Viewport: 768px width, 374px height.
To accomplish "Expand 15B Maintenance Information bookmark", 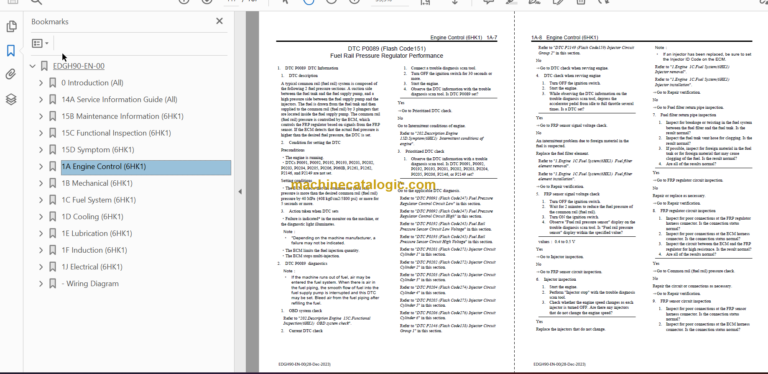I will [41, 116].
